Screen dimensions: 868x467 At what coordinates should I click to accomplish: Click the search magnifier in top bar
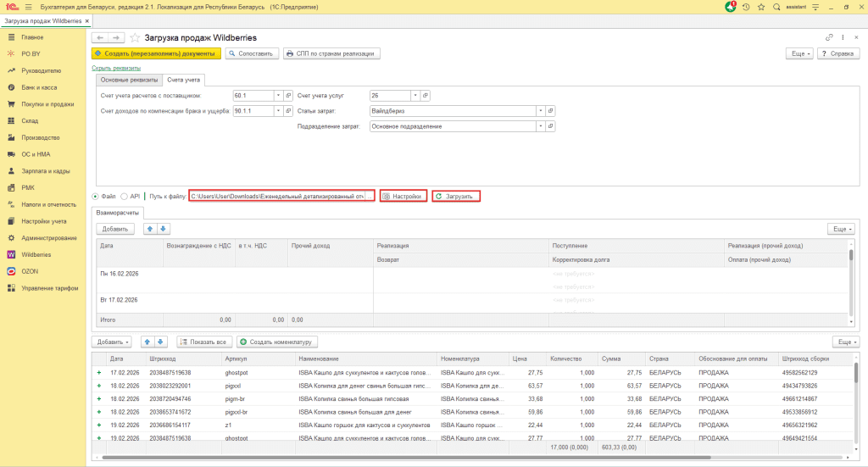coord(777,7)
